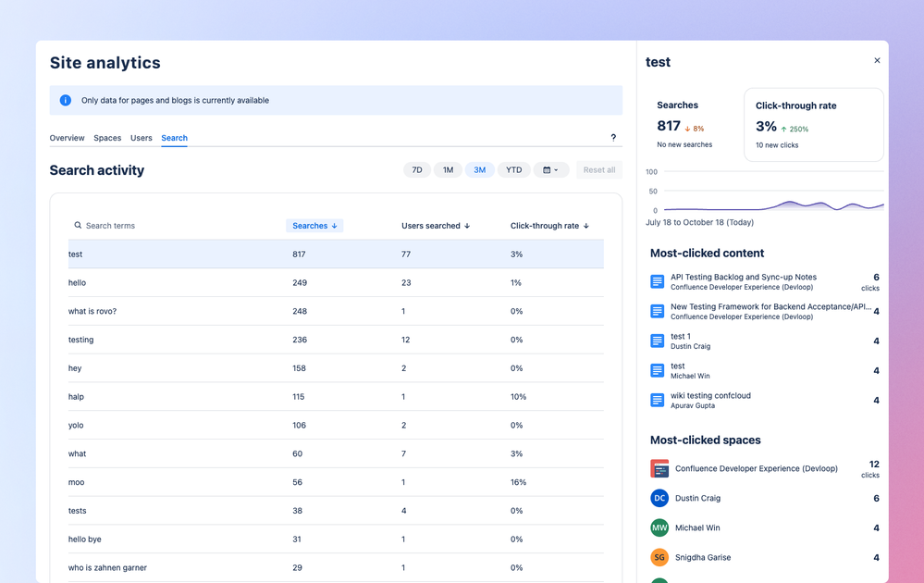The height and width of the screenshot is (583, 924).
Task: Click Michael Win's MW avatar
Action: click(659, 527)
